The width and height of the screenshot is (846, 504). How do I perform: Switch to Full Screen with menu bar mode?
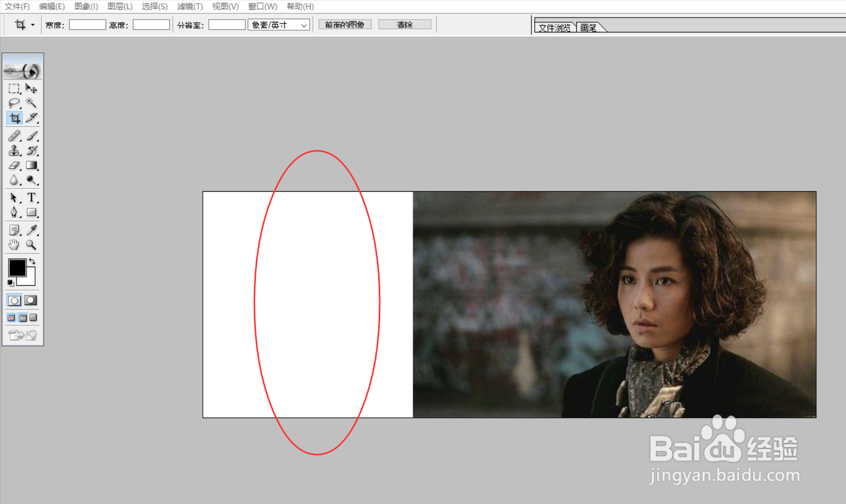point(23,318)
